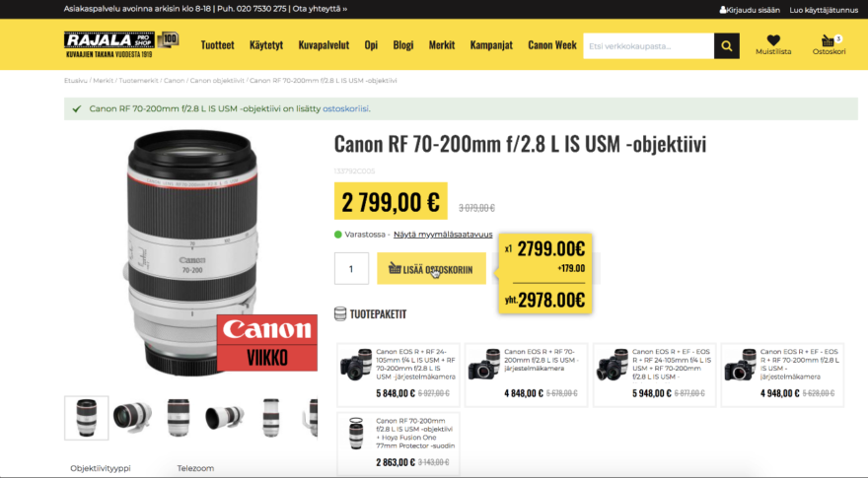868x478 pixels.
Task: Follow the ostoskoriisi link in confirmation banner
Action: (345, 109)
